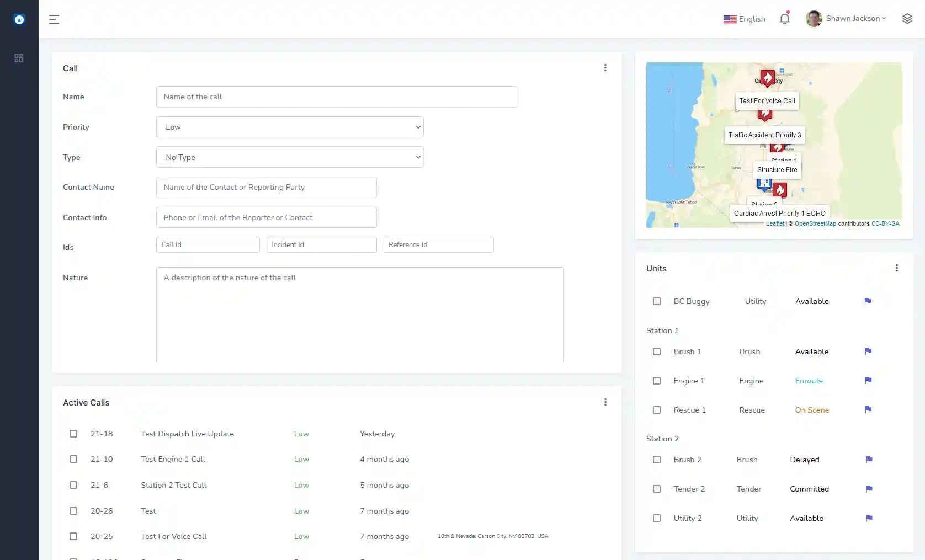Open the notifications bell
Viewport: 925px width, 560px height.
click(784, 19)
